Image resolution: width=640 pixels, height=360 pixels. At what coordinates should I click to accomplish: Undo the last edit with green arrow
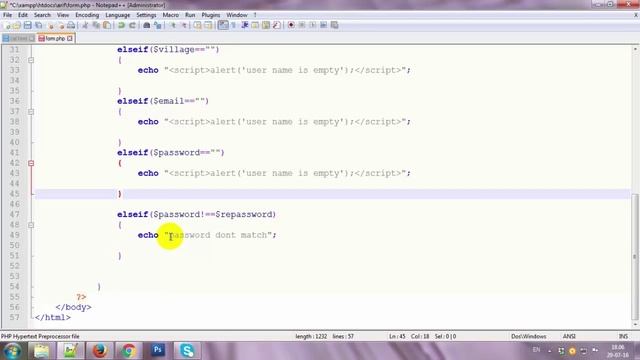coord(121,25)
